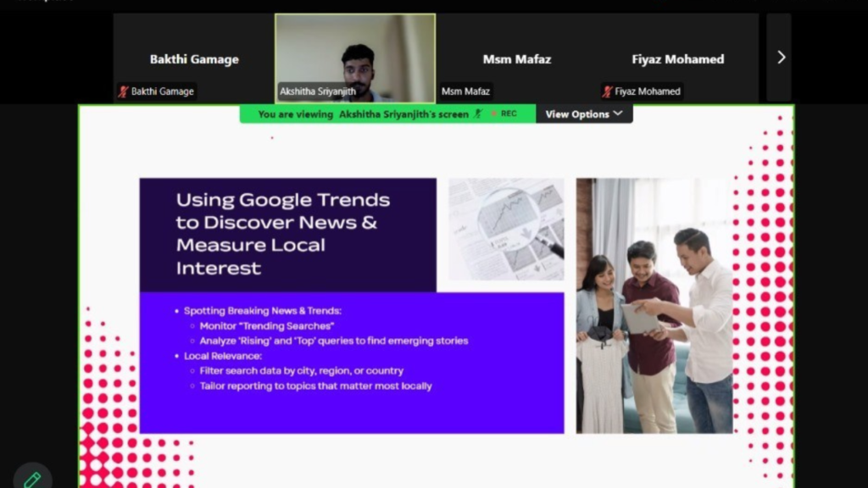Viewport: 868px width, 488px height.
Task: Click the Akshitha Sriyanjith name label
Action: click(x=318, y=91)
